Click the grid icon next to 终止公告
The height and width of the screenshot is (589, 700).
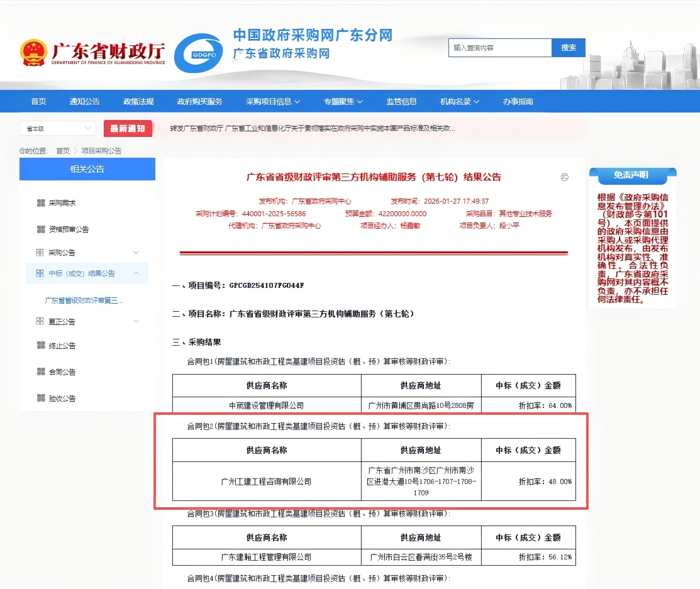[x=41, y=346]
